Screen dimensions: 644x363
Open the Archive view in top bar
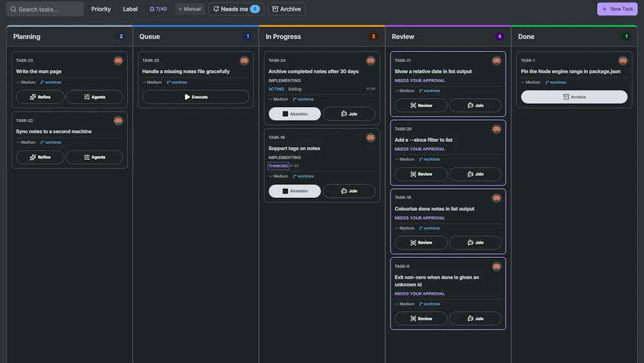coord(287,9)
